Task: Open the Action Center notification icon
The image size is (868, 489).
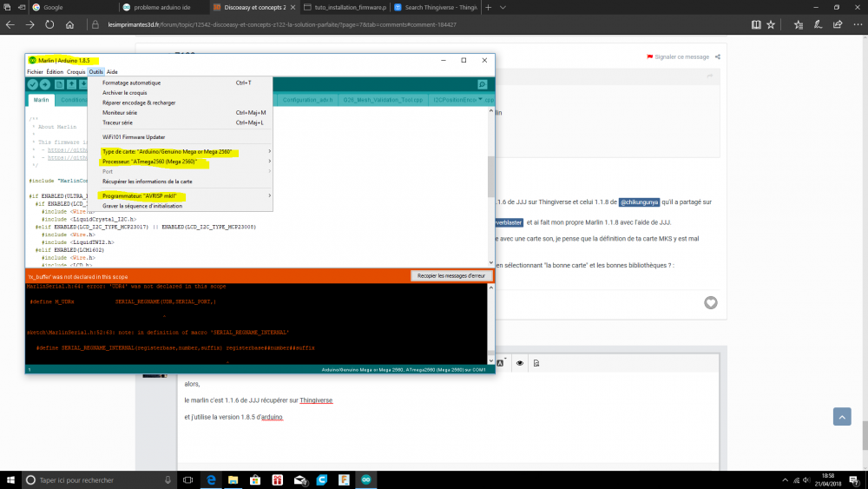Action: click(x=854, y=479)
